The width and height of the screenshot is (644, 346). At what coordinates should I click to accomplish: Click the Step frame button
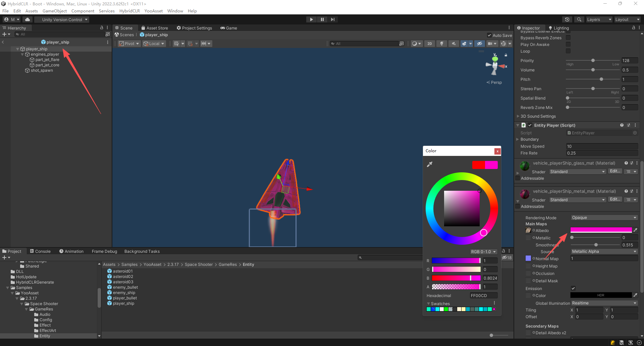tap(332, 19)
